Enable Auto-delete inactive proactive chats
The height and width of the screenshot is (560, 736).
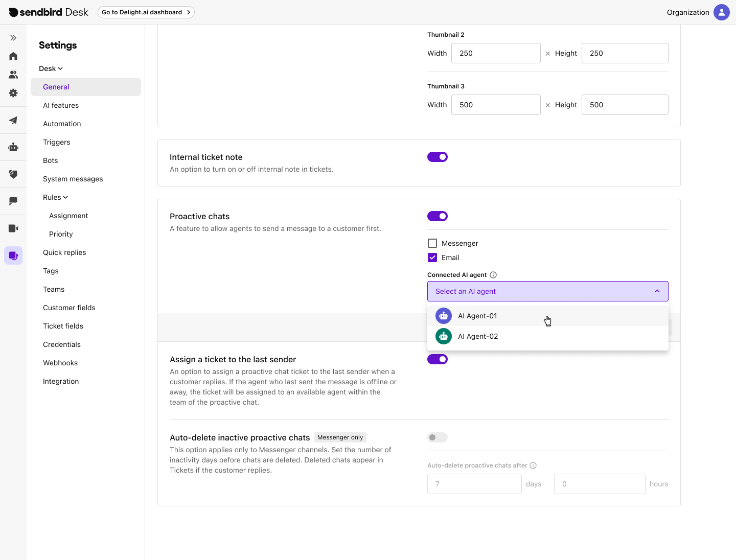[x=438, y=437]
